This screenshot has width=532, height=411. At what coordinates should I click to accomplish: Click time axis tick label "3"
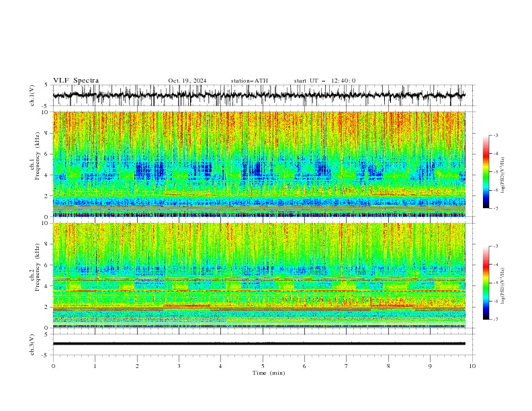point(179,366)
